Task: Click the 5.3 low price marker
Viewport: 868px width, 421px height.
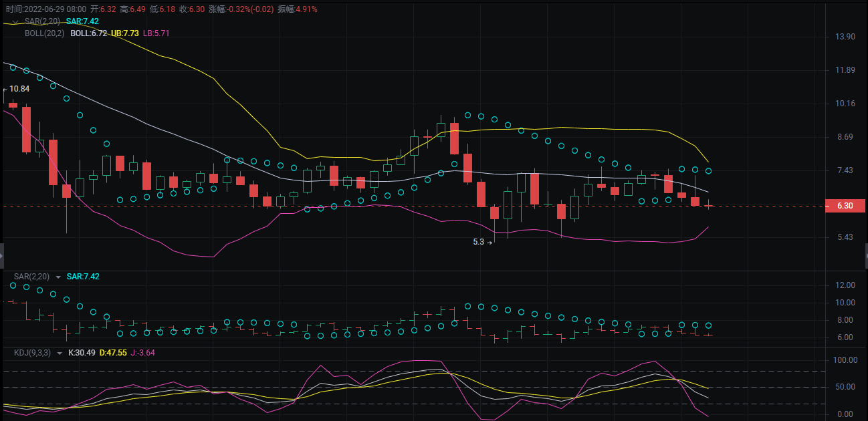Action: [478, 242]
